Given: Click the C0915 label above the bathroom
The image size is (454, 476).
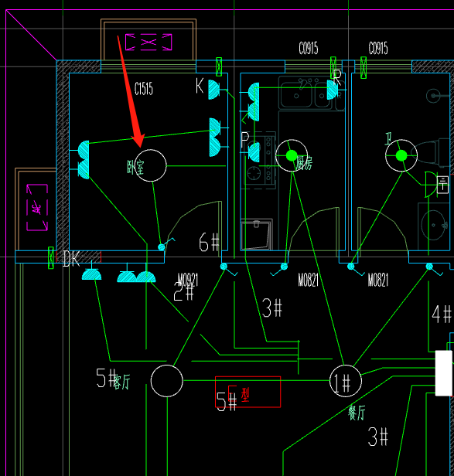Looking at the screenshot, I should [x=378, y=48].
